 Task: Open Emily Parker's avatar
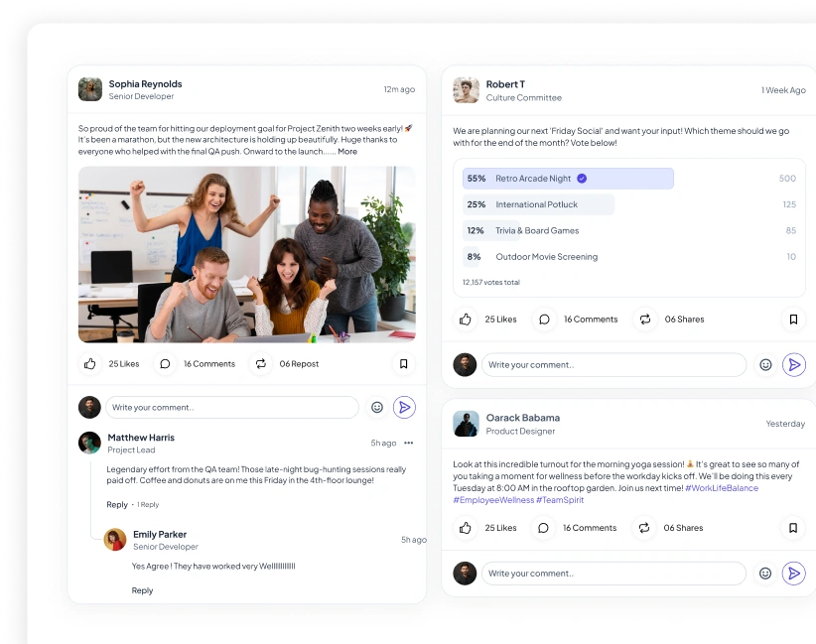115,540
